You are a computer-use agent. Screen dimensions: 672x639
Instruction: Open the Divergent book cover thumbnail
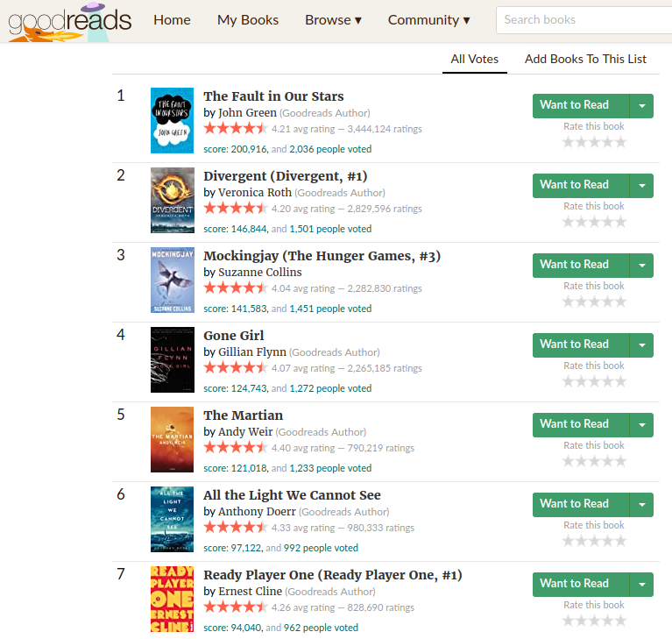(173, 200)
